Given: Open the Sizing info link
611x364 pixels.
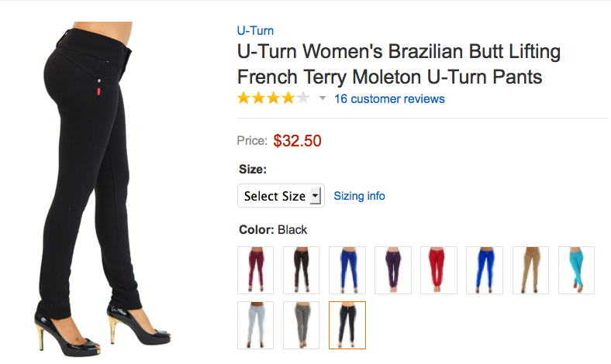Looking at the screenshot, I should coord(359,196).
